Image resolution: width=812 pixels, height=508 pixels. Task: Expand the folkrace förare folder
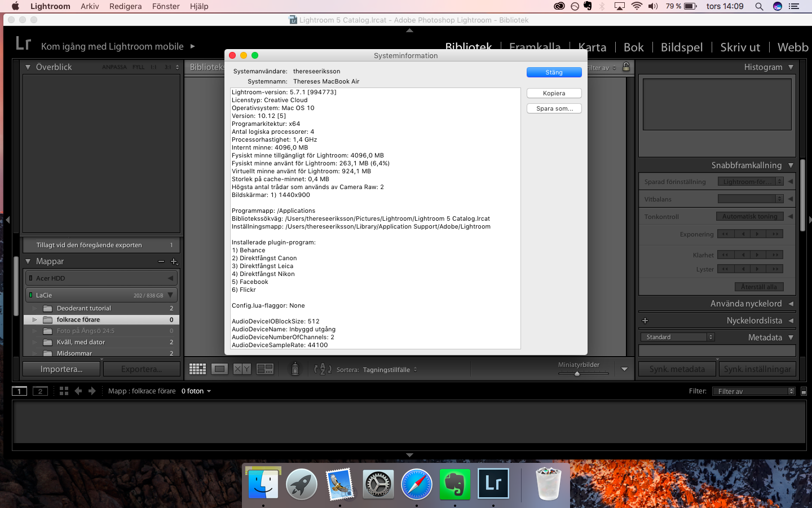pyautogui.click(x=34, y=319)
